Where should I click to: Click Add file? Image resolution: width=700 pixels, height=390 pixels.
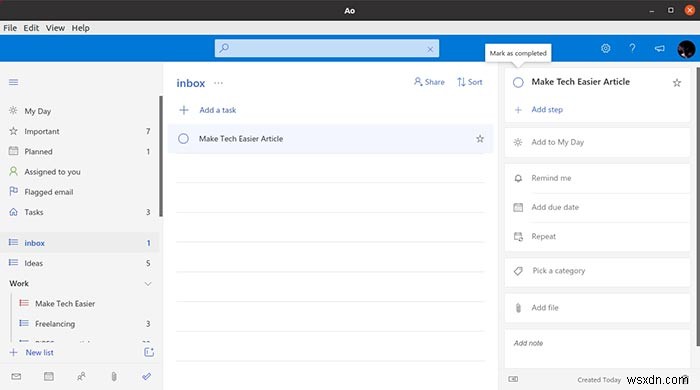(597, 308)
